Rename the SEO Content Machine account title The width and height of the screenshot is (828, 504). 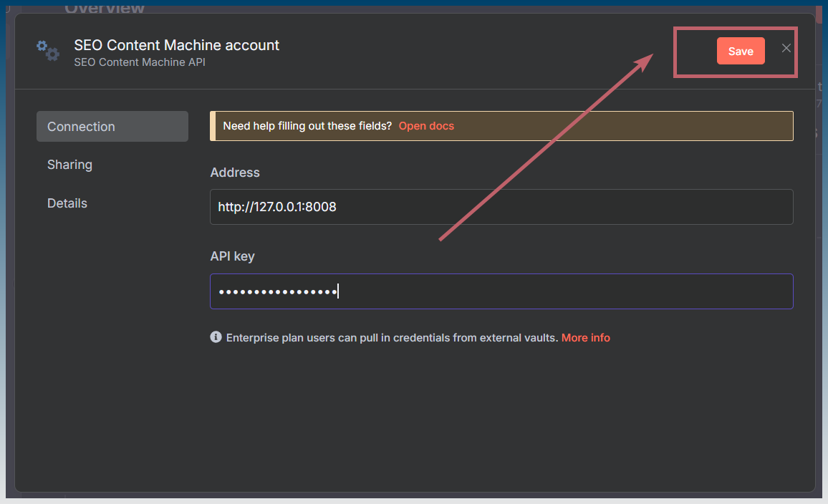[x=176, y=45]
